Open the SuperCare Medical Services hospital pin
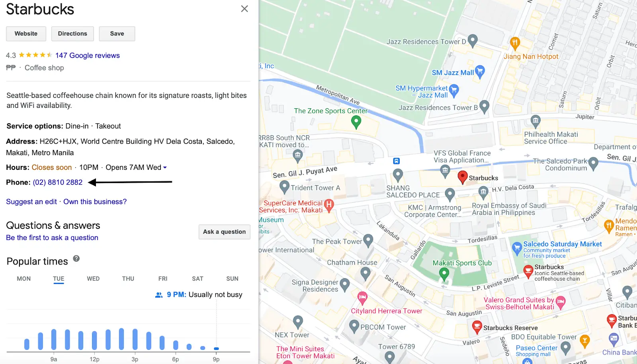 328,205
